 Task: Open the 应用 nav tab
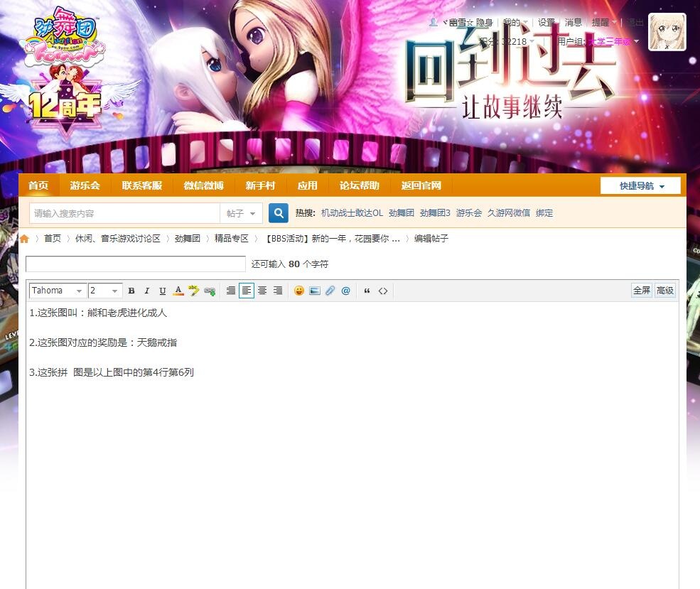308,185
